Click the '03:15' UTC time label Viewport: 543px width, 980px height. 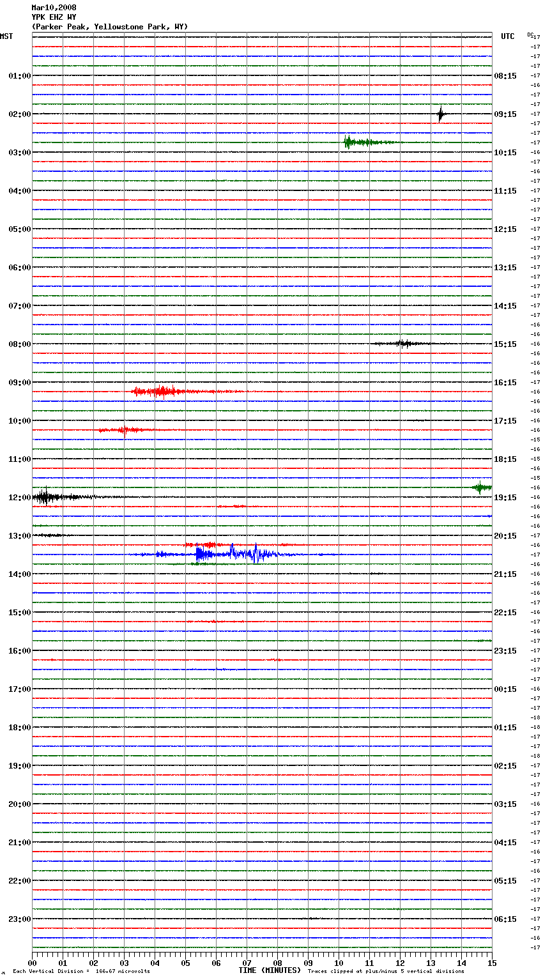(505, 804)
